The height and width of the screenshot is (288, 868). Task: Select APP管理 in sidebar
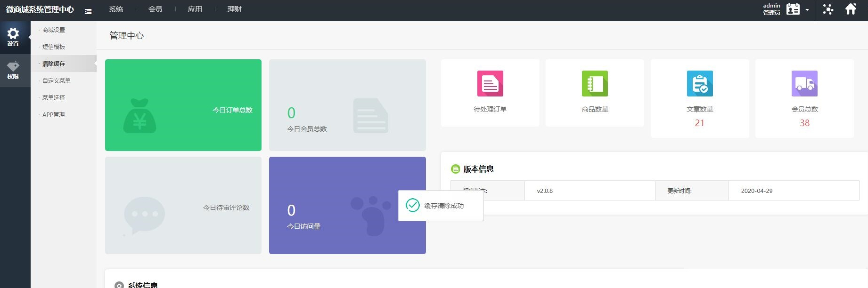[54, 114]
